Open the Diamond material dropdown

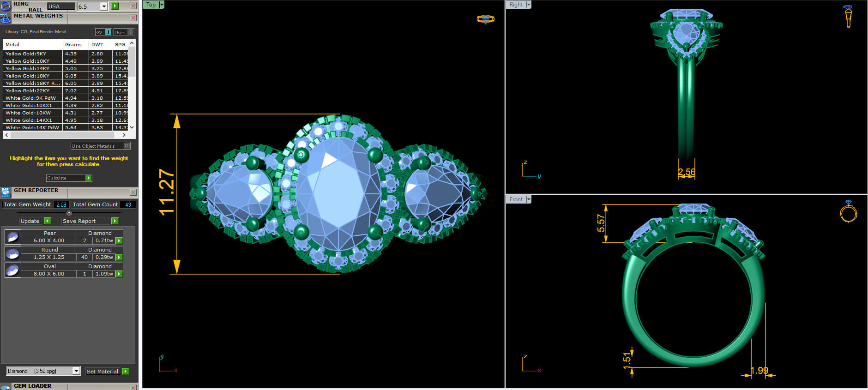coord(76,371)
